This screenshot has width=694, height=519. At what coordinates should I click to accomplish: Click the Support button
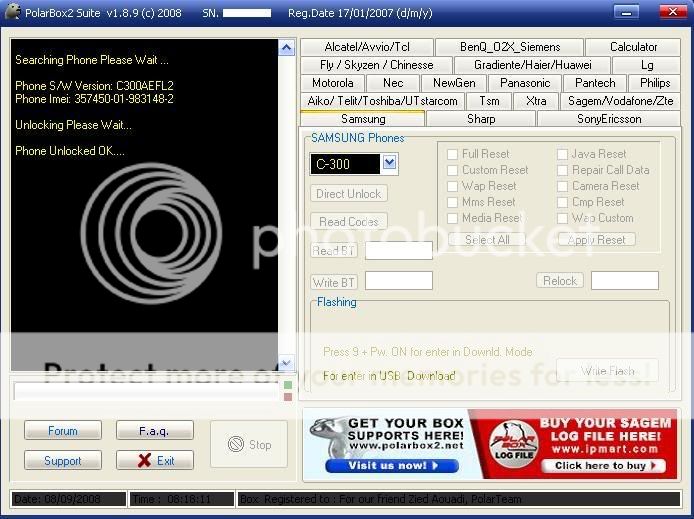click(63, 460)
